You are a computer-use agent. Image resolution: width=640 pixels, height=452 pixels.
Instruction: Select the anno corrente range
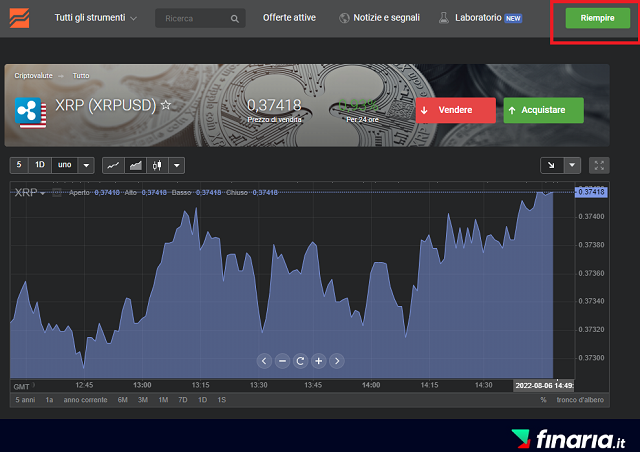point(85,400)
